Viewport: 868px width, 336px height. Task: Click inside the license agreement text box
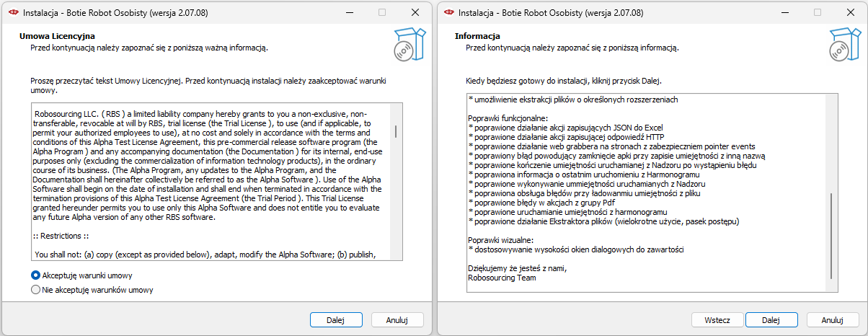pyautogui.click(x=216, y=182)
